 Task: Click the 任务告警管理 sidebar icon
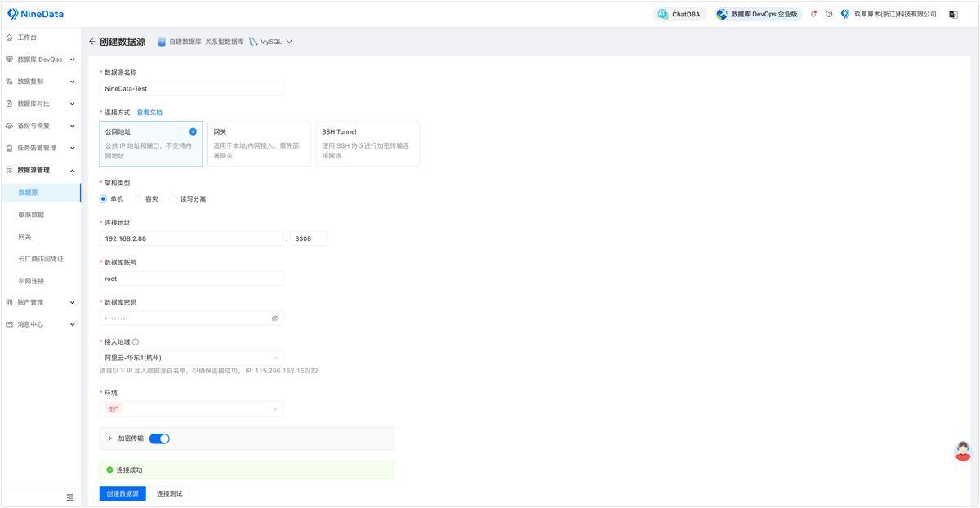pos(9,148)
